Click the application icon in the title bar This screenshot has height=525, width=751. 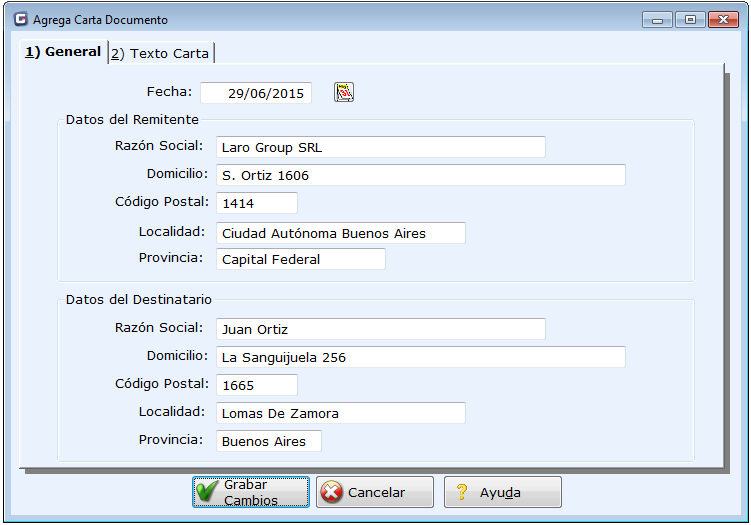20,19
